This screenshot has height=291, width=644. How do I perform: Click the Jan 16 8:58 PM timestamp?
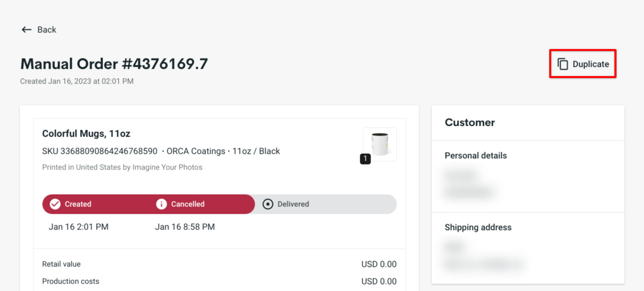[185, 227]
